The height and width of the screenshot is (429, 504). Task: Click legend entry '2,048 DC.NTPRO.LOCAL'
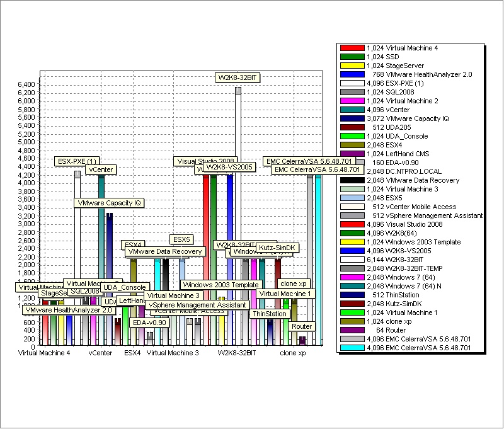point(404,171)
